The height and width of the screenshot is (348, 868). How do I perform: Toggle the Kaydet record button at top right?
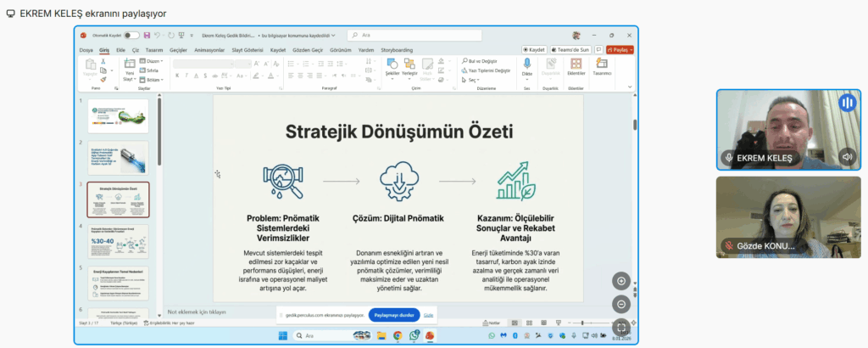532,50
